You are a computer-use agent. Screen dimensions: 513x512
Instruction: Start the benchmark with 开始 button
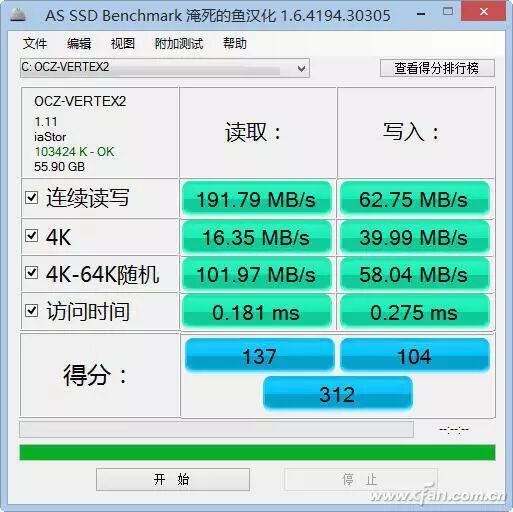click(173, 479)
